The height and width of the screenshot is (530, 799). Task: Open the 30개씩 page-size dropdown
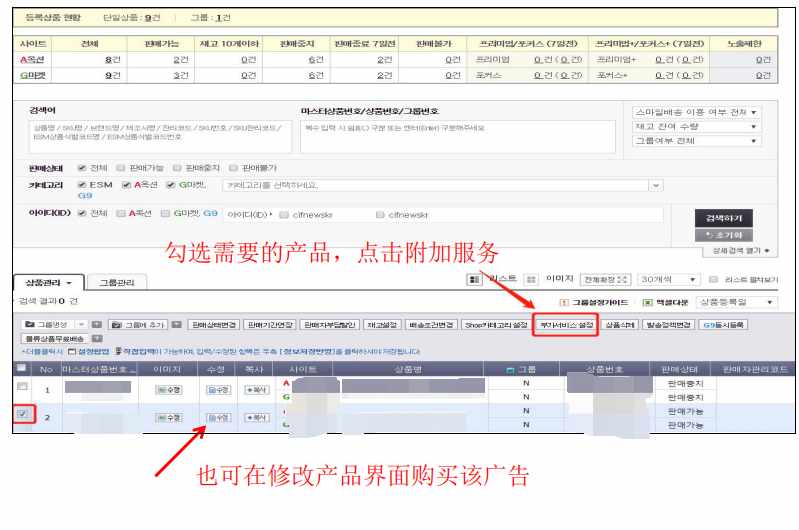(x=669, y=279)
